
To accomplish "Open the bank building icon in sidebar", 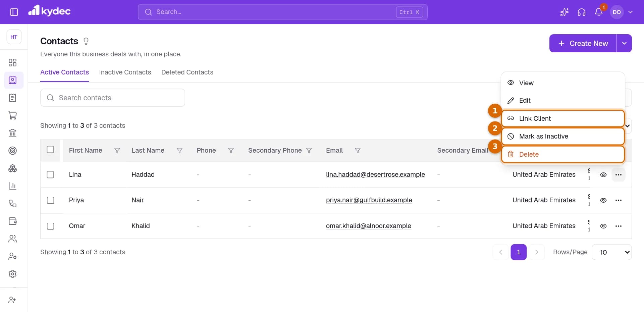I will pos(13,133).
